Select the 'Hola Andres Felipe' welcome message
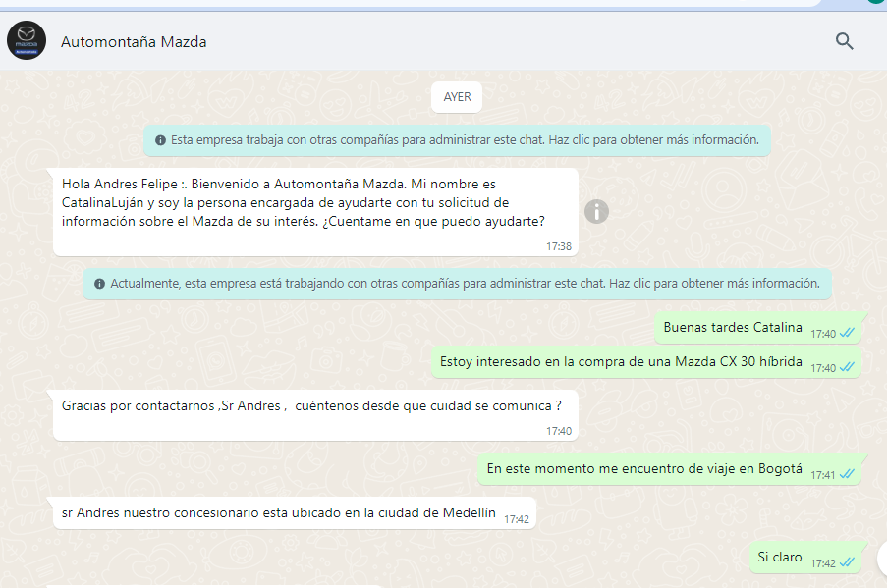 tap(315, 212)
